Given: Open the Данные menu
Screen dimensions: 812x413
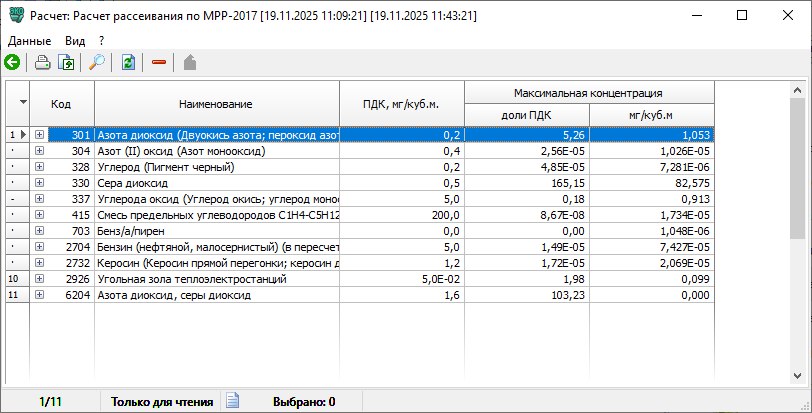Looking at the screenshot, I should (x=30, y=40).
